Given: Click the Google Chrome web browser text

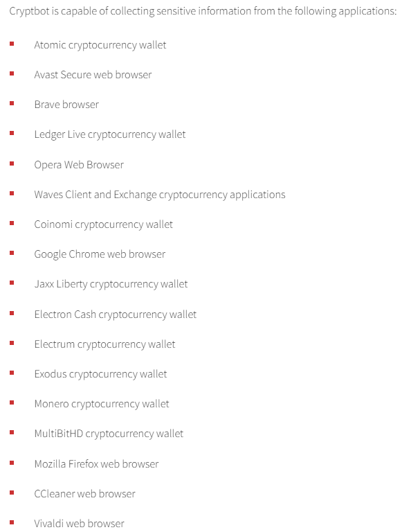Looking at the screenshot, I should coord(100,254).
